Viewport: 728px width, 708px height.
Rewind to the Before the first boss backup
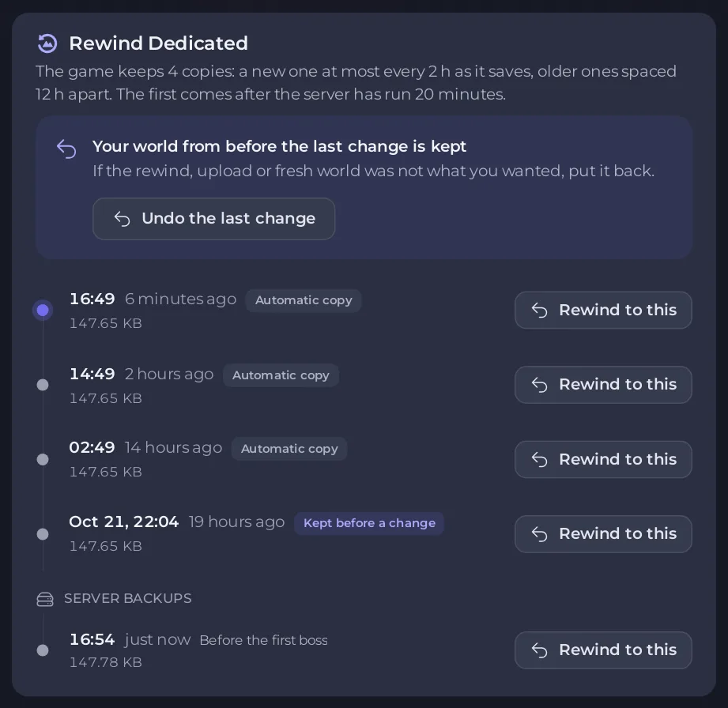tap(603, 650)
